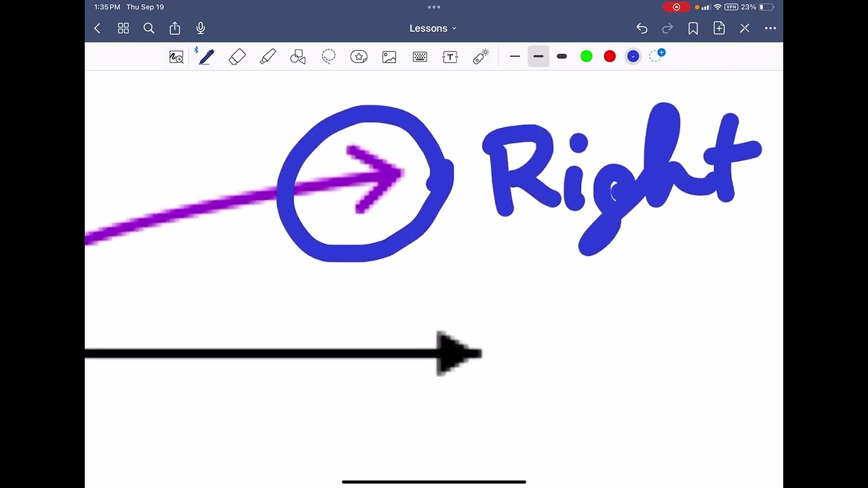Go back using the left chevron
868x488 pixels.
pos(98,28)
